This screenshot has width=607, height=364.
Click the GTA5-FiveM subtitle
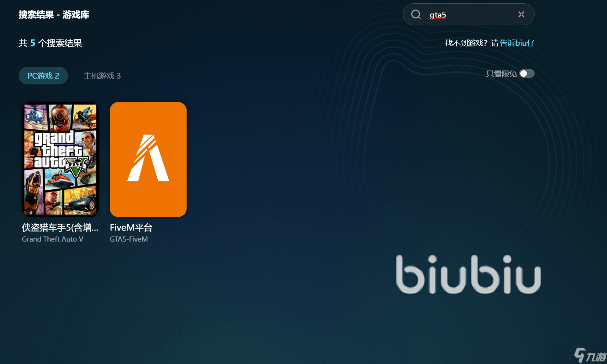pyautogui.click(x=129, y=239)
